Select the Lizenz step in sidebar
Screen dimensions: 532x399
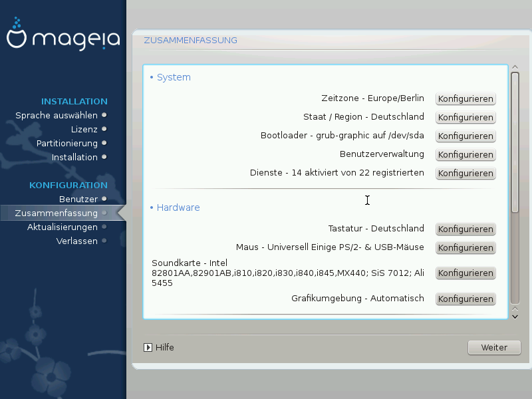coord(84,129)
